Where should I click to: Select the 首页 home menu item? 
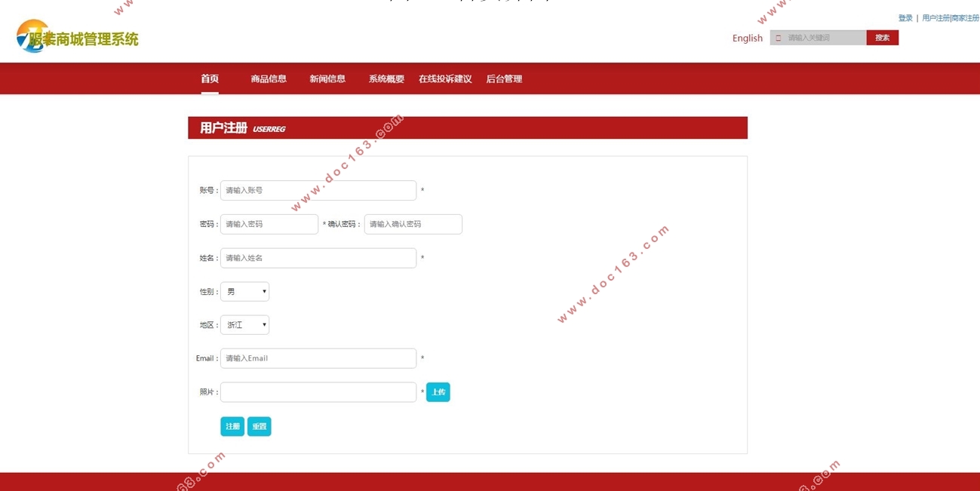pyautogui.click(x=209, y=78)
